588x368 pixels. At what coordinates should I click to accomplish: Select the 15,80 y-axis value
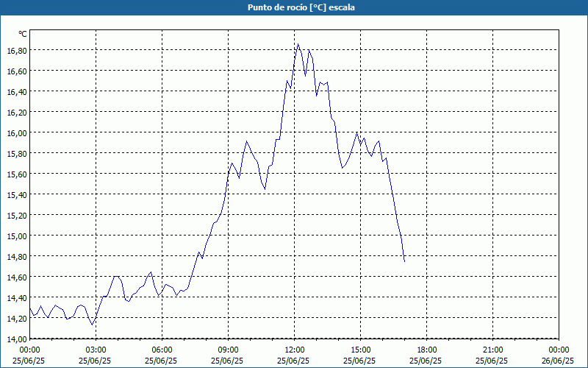point(17,154)
